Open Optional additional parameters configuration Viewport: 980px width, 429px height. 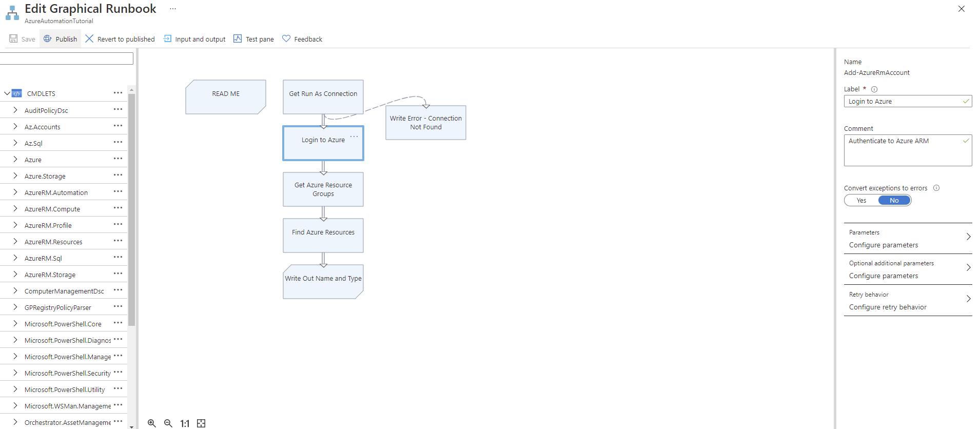(908, 269)
